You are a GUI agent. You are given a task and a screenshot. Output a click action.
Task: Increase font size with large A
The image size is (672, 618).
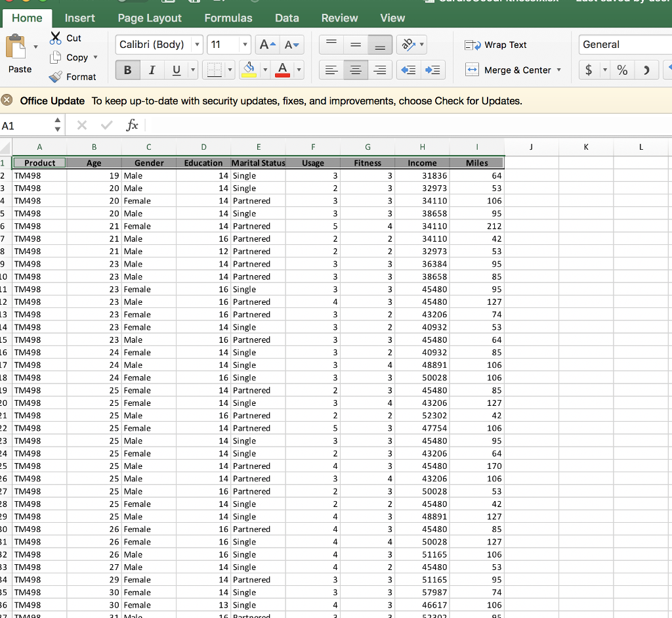pos(268,45)
